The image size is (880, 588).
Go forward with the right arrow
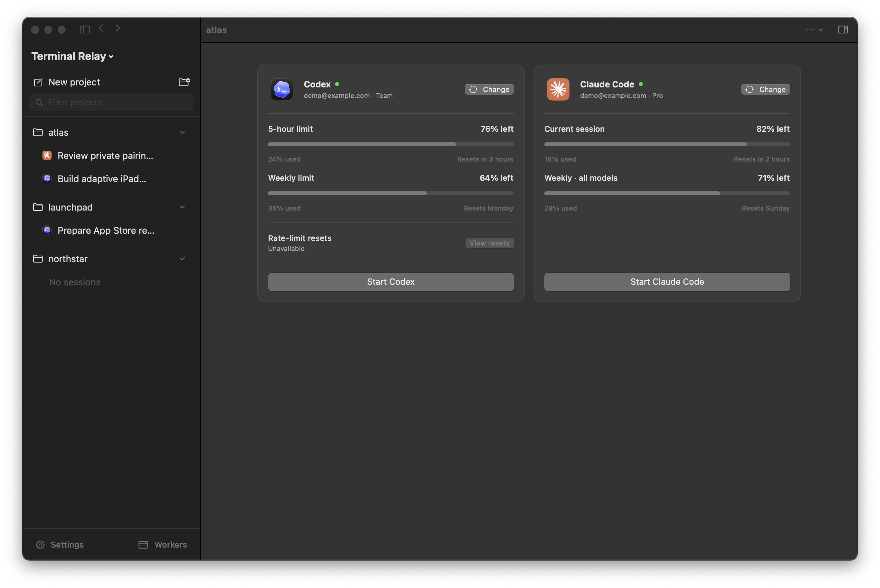click(118, 28)
